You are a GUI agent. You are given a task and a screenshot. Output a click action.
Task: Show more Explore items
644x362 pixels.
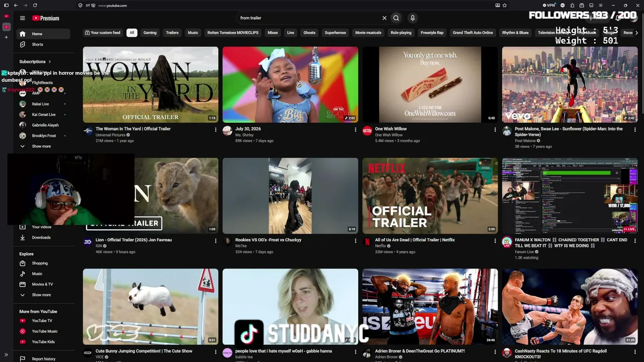[42, 295]
